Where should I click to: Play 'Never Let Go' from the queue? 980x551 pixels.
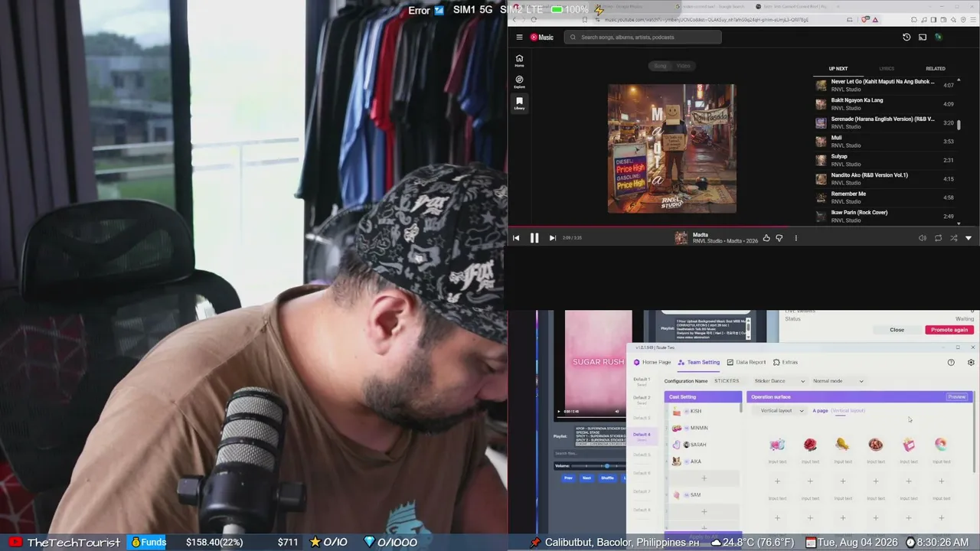click(884, 86)
